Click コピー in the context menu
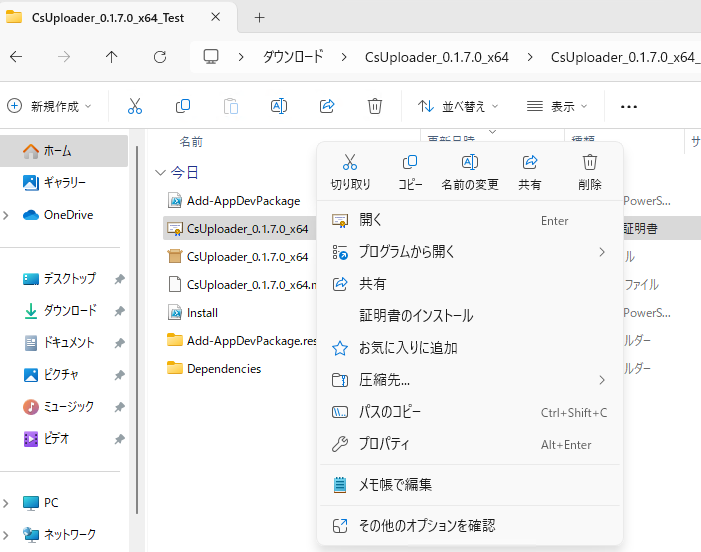 pos(410,173)
